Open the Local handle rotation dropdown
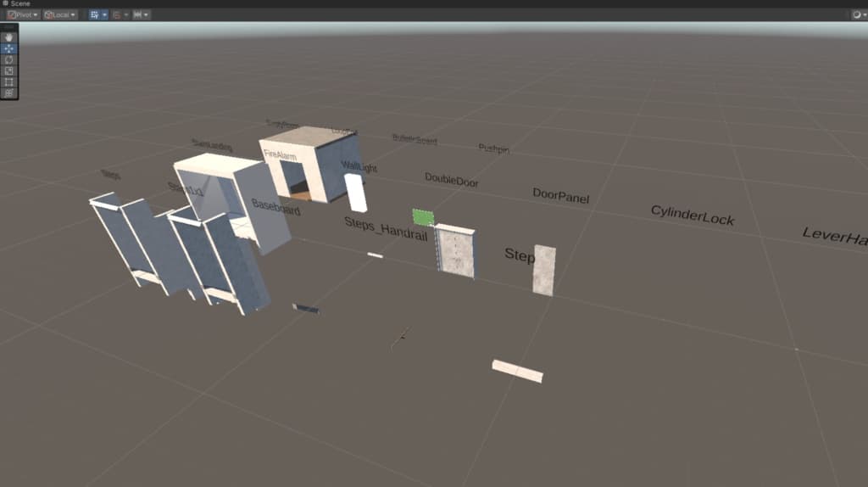Viewport: 868px width, 487px height. [60, 15]
